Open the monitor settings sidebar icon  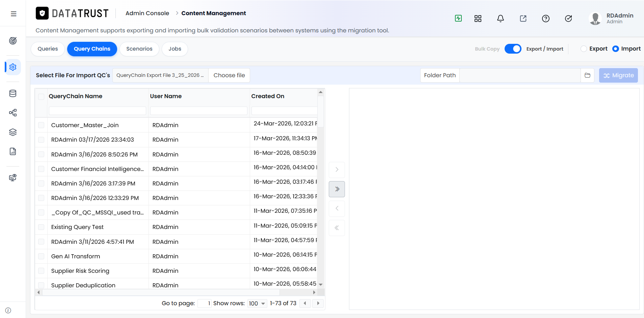click(13, 178)
